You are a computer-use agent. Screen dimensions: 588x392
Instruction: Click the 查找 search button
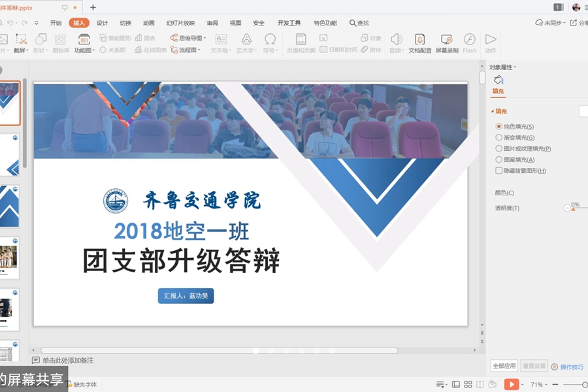pos(359,23)
